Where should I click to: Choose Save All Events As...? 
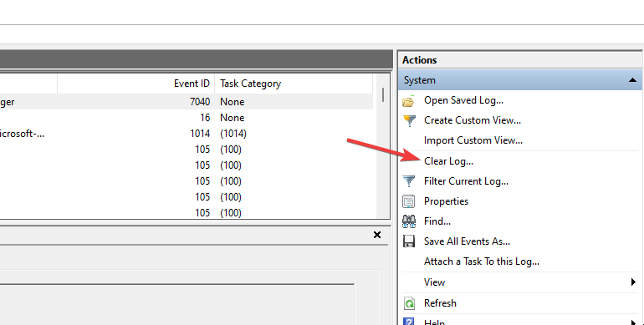(x=467, y=241)
